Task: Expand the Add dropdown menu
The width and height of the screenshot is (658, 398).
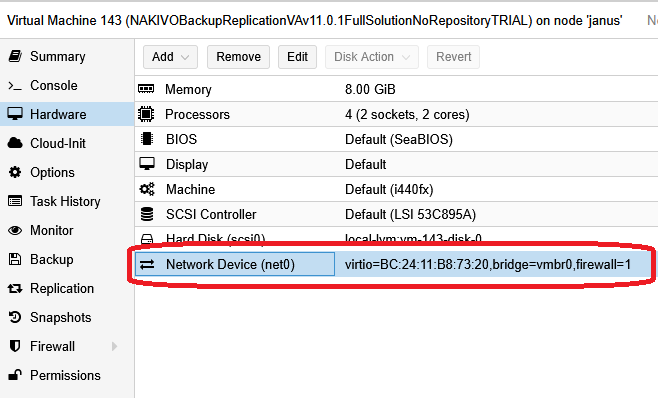Action: point(170,57)
